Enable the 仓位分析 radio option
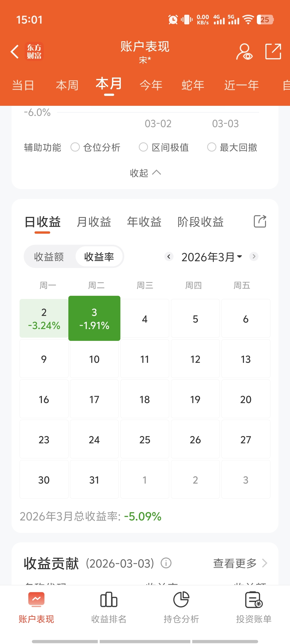 click(75, 147)
